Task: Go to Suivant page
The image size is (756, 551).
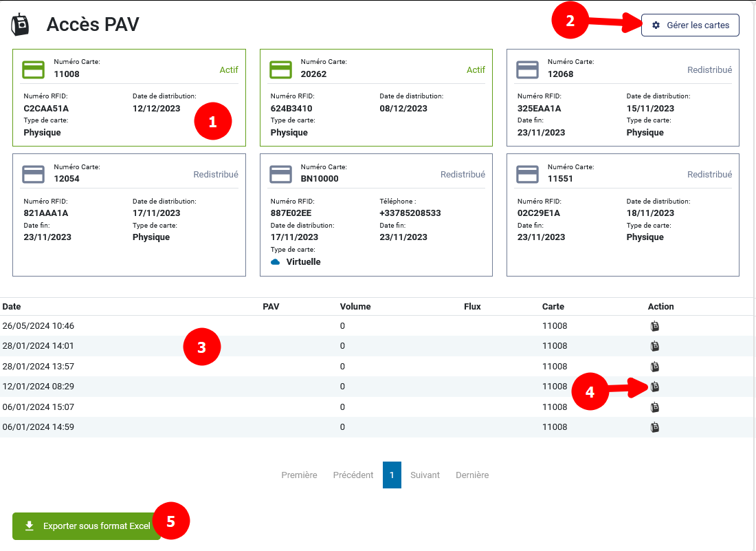Action: pos(425,475)
